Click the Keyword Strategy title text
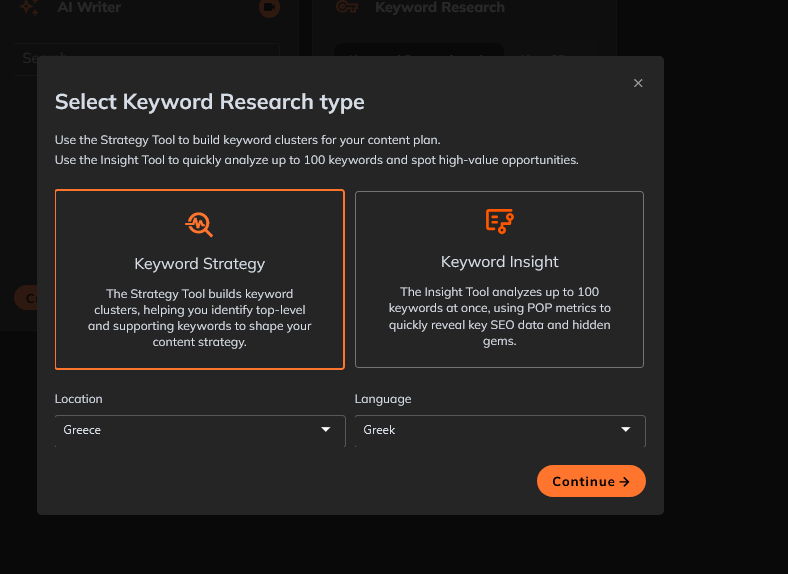788x574 pixels. point(200,264)
